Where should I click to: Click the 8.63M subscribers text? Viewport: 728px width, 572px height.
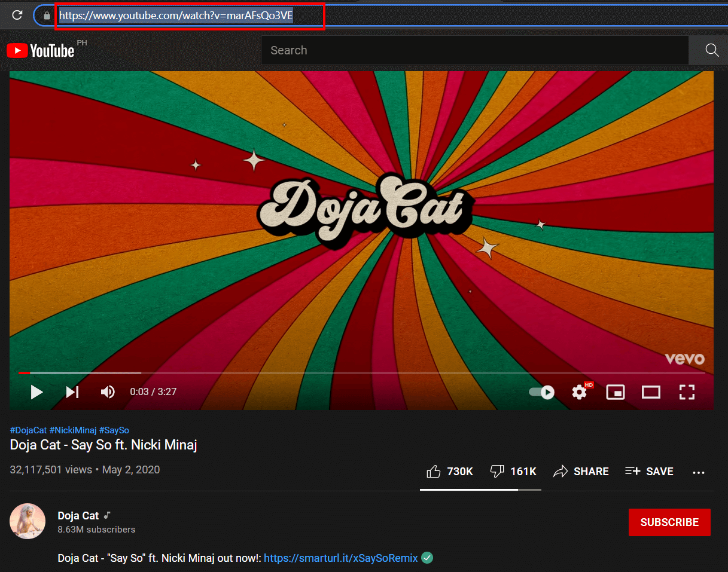(96, 530)
